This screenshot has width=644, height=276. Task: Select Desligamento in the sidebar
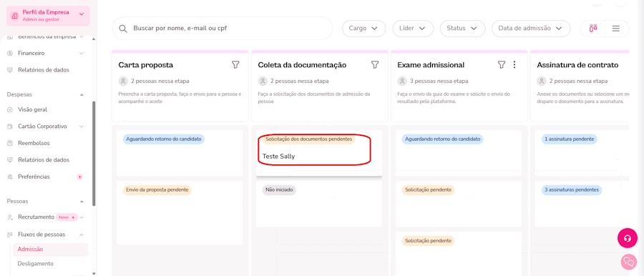coord(35,264)
